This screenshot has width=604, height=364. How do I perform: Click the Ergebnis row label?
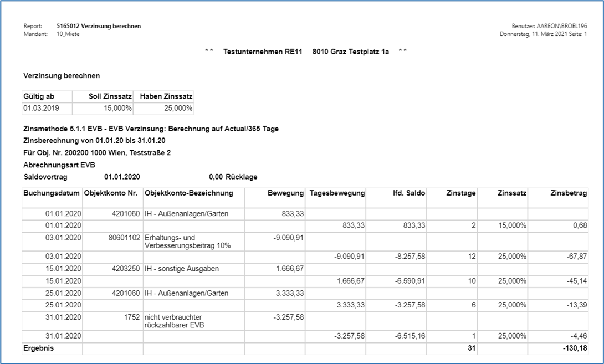click(x=38, y=348)
